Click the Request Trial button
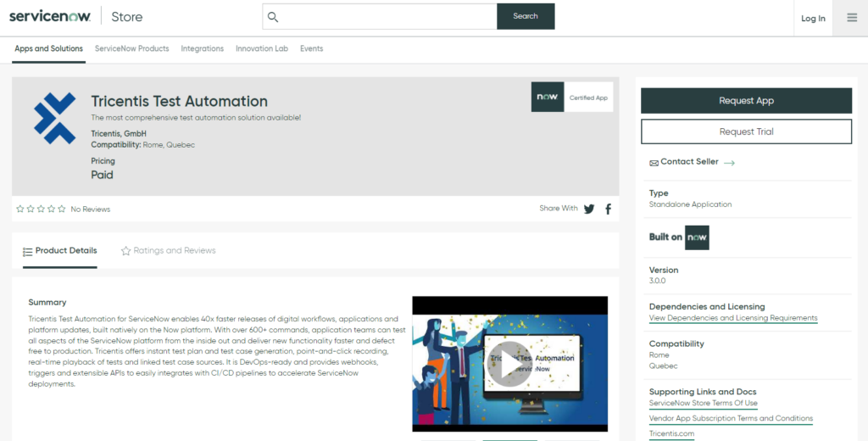The image size is (868, 441). pos(746,131)
